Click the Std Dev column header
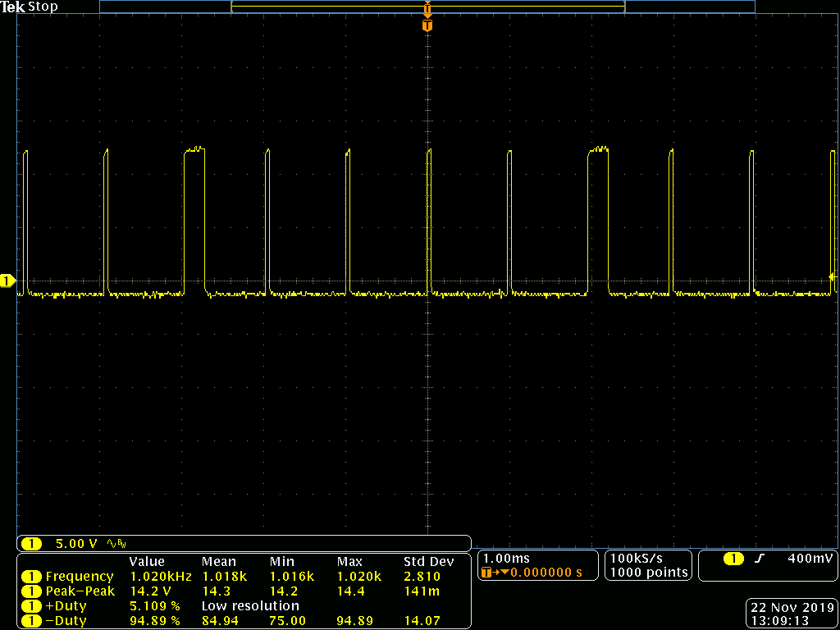Viewport: 840px width, 630px height. (428, 562)
